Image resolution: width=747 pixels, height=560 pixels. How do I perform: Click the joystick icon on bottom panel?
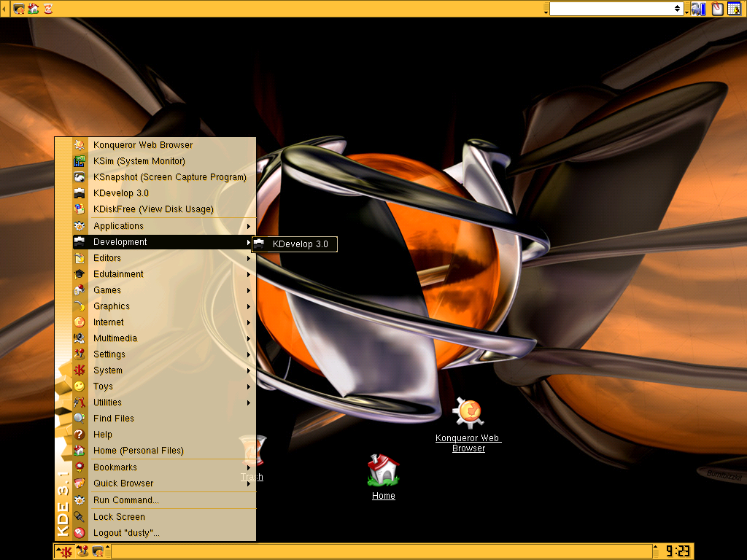pyautogui.click(x=82, y=551)
